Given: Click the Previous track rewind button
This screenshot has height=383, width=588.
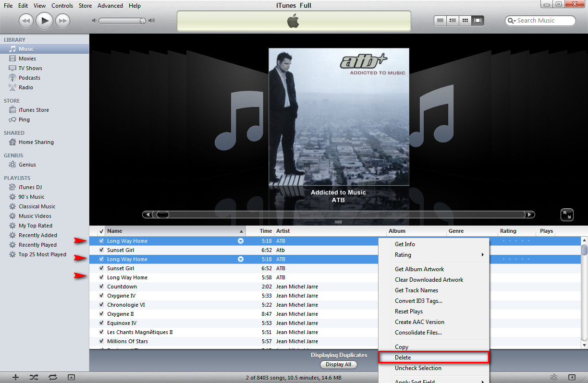Looking at the screenshot, I should 26,20.
